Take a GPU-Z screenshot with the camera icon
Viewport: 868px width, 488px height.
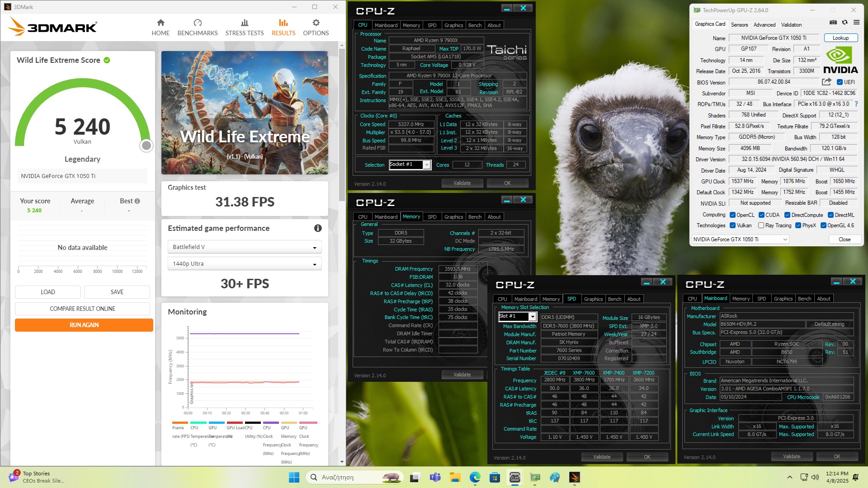tap(833, 22)
